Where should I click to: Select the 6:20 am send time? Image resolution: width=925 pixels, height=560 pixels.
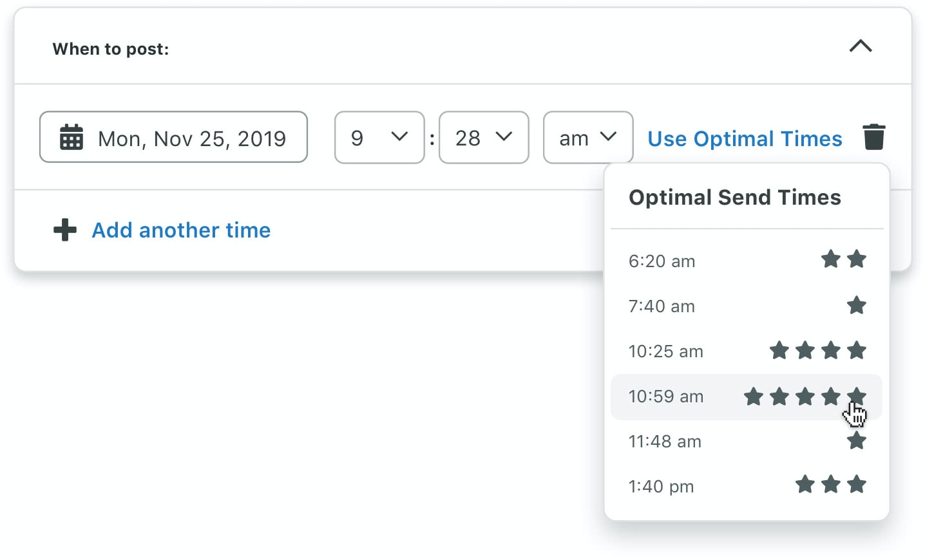point(662,261)
